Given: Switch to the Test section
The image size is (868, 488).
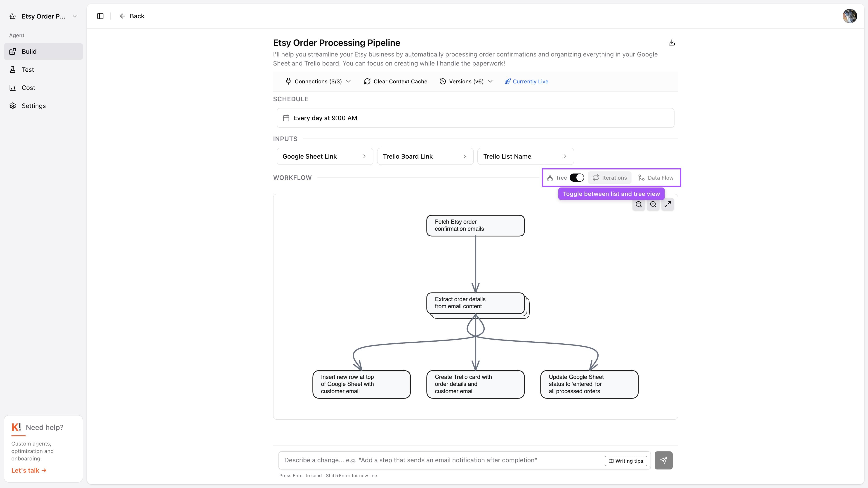Looking at the screenshot, I should [28, 69].
